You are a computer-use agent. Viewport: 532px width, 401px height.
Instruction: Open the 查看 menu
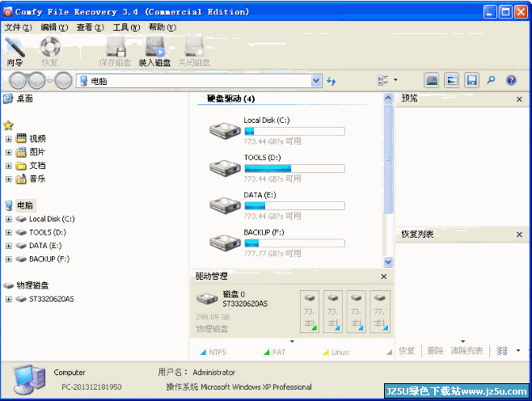[90, 27]
